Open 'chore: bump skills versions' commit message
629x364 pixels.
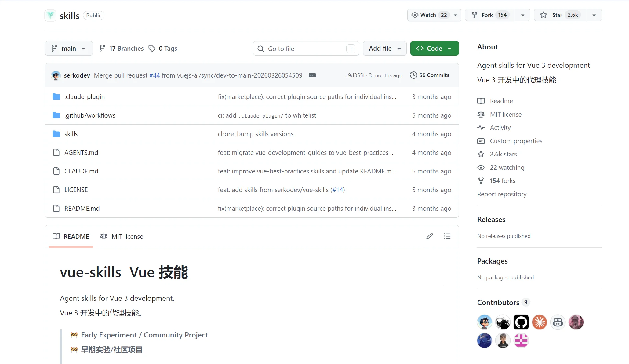point(256,134)
